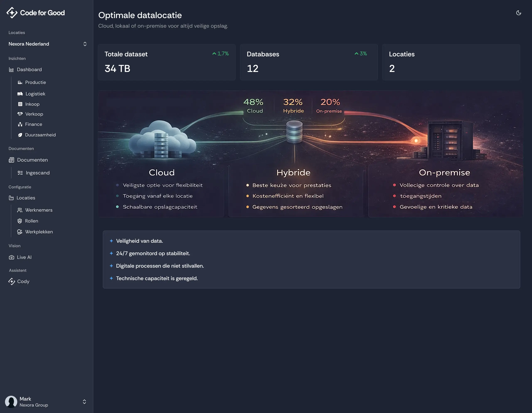The width and height of the screenshot is (532, 413).
Task: Select the Productie icon in the sidebar
Action: click(20, 82)
